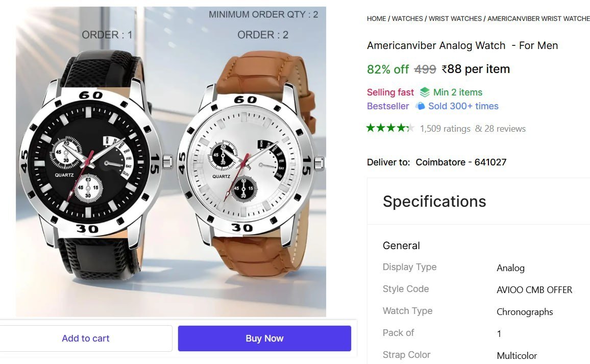Screen dimensions: 590x364
Task: Navigate to the WRIST WATCHES breadcrumb
Action: [x=455, y=19]
